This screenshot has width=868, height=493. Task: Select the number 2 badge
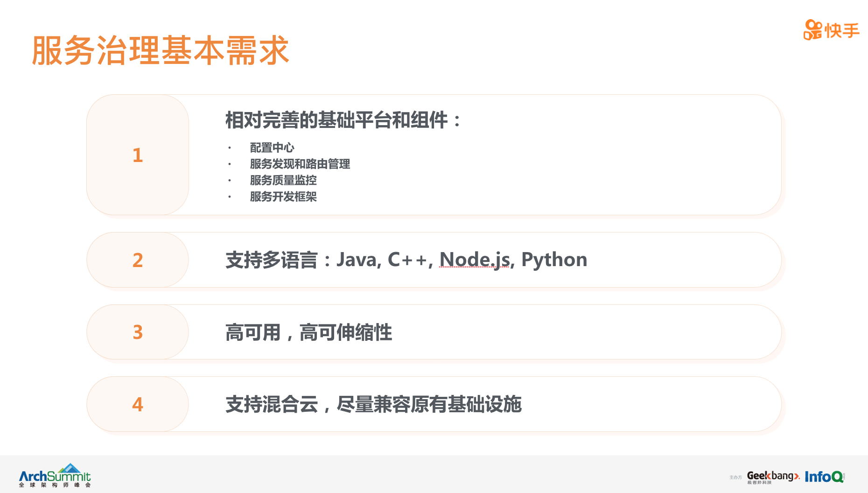pyautogui.click(x=138, y=260)
